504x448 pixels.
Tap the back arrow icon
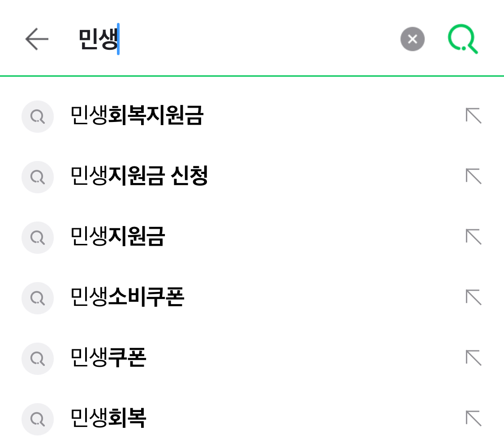point(37,39)
